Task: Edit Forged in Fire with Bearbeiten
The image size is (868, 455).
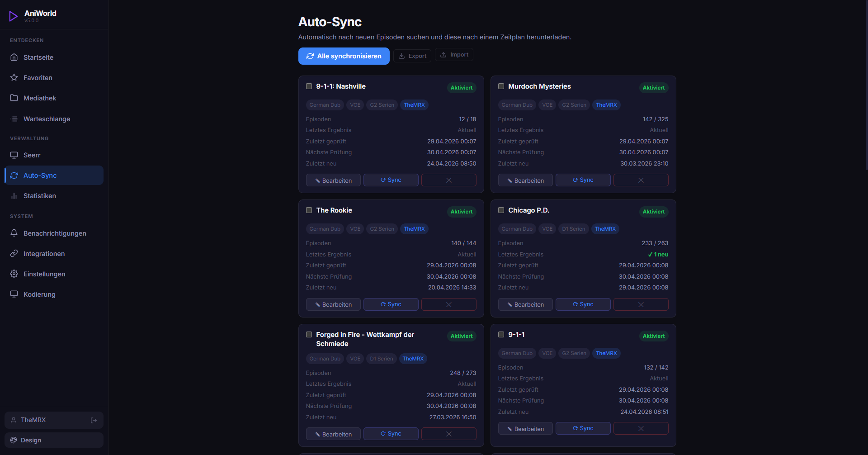Action: [x=333, y=434]
